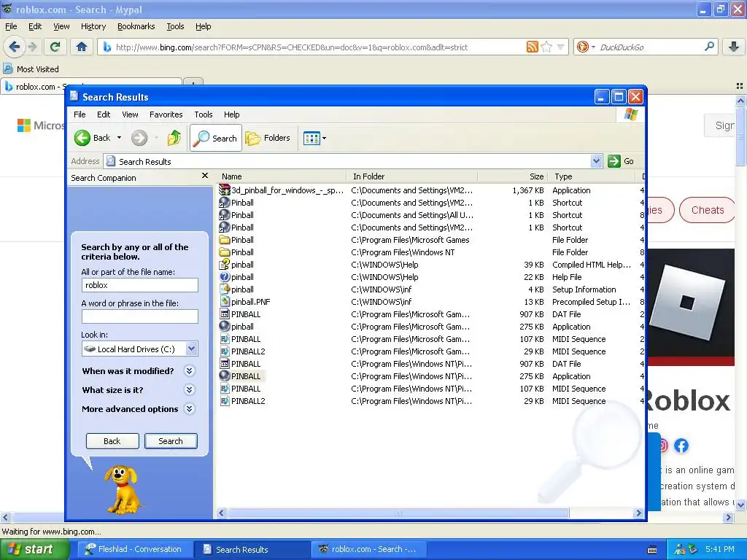747x560 pixels.
Task: Select PINBALL2 MIDI in Windows NT folder
Action: pos(248,401)
